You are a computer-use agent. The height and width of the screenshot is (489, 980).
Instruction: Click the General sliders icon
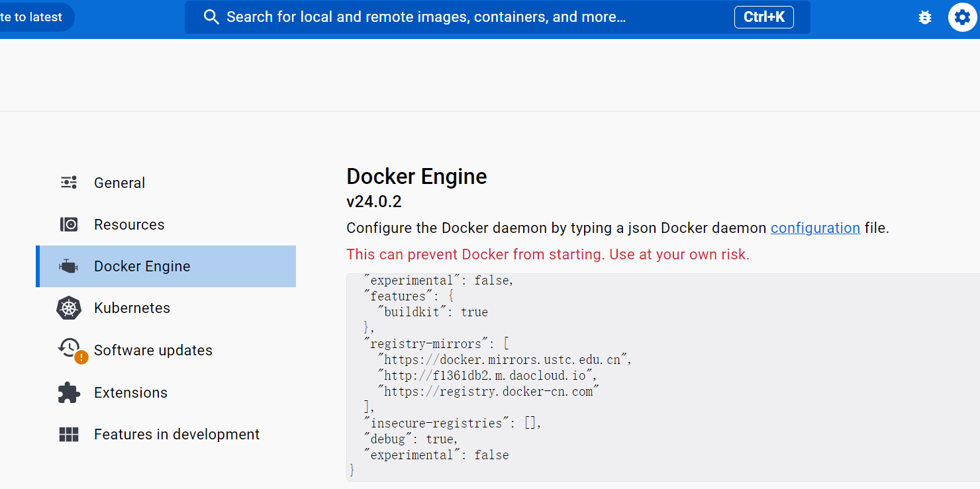point(69,183)
